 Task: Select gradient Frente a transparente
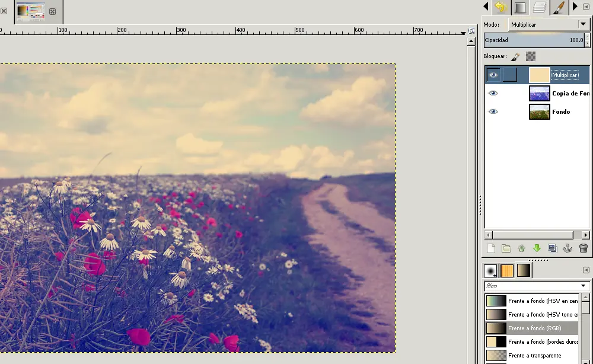pos(534,356)
